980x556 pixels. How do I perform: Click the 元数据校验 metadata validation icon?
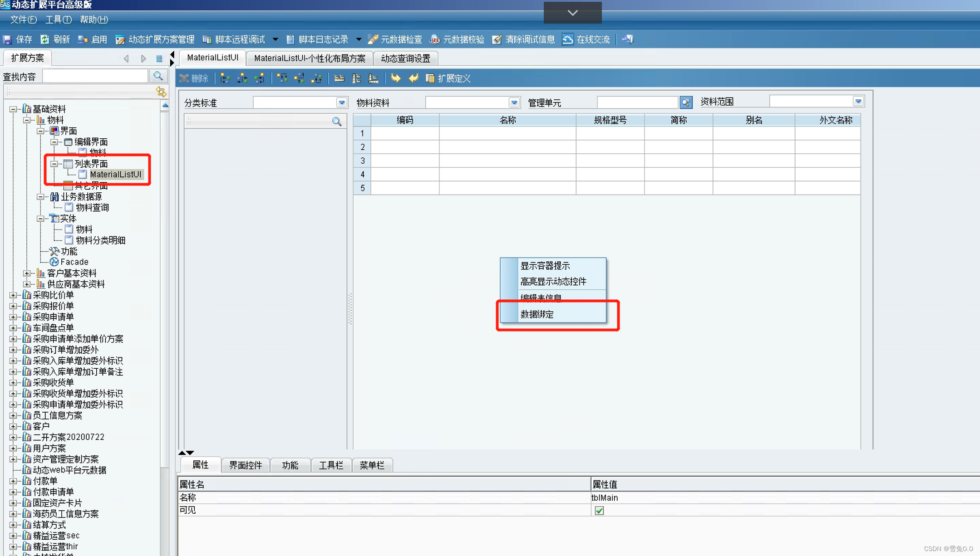pos(435,39)
